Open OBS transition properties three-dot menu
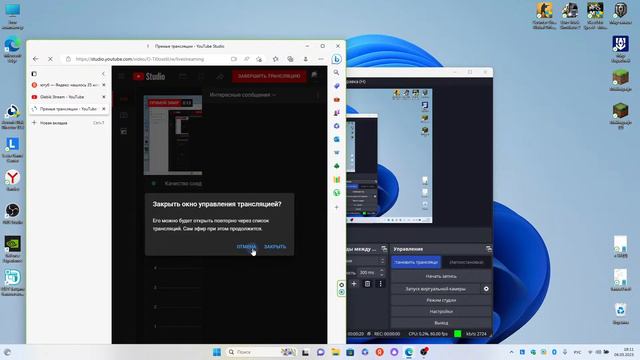Screen dimensions: 640x360 (x=380, y=284)
